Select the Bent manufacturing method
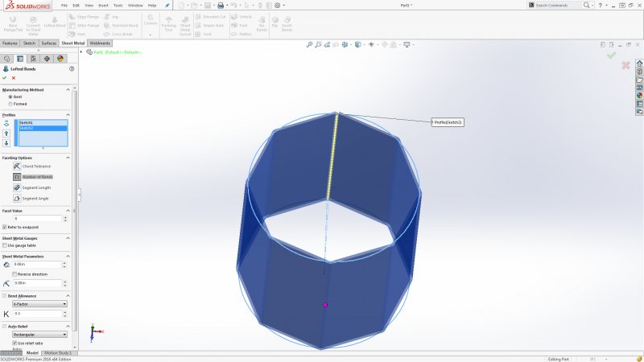This screenshot has height=362, width=644. (x=10, y=97)
